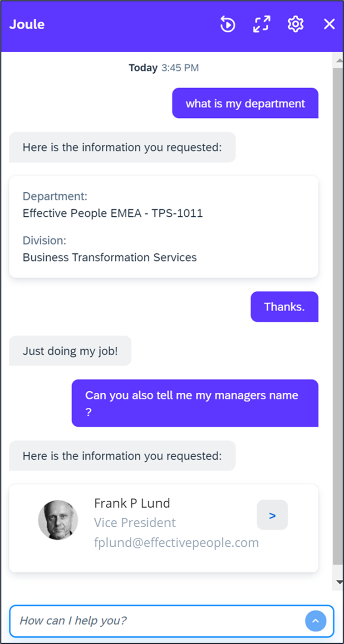Click the 'what is my department' message
Viewport: 344px width, 644px height.
coord(245,103)
